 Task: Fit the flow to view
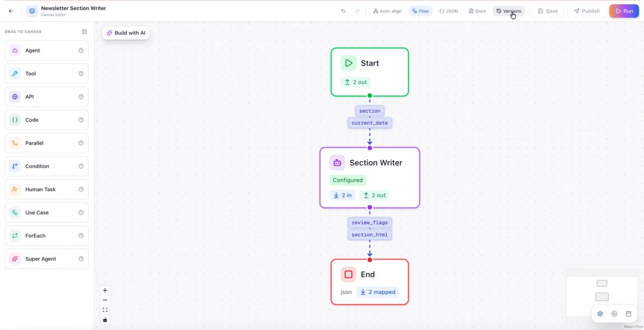click(x=105, y=310)
